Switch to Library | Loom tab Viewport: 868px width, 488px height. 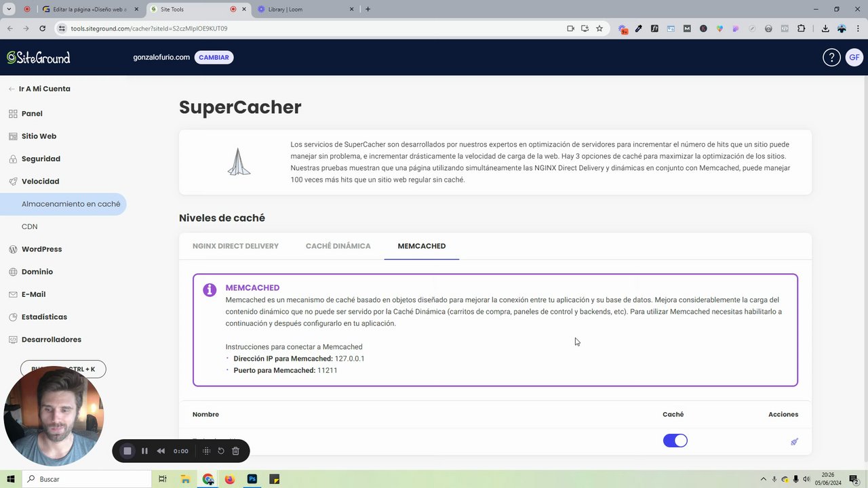[305, 9]
